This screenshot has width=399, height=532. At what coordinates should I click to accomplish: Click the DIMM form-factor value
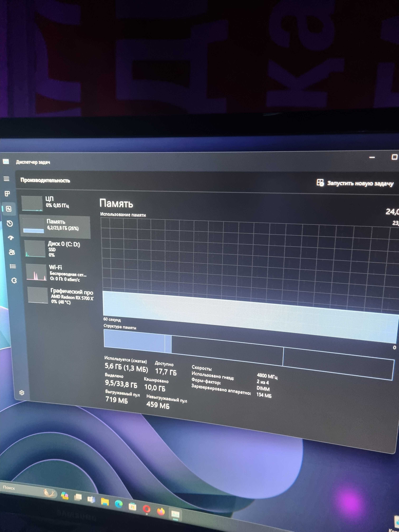(263, 388)
